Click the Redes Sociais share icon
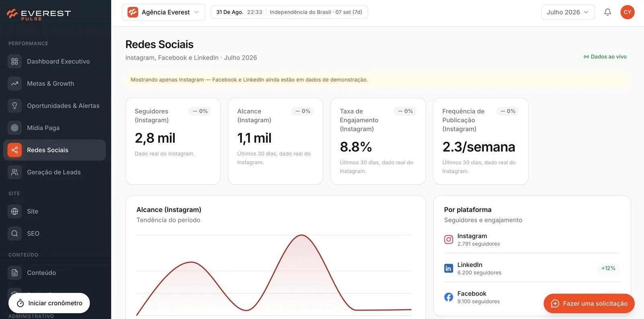 pos(14,150)
